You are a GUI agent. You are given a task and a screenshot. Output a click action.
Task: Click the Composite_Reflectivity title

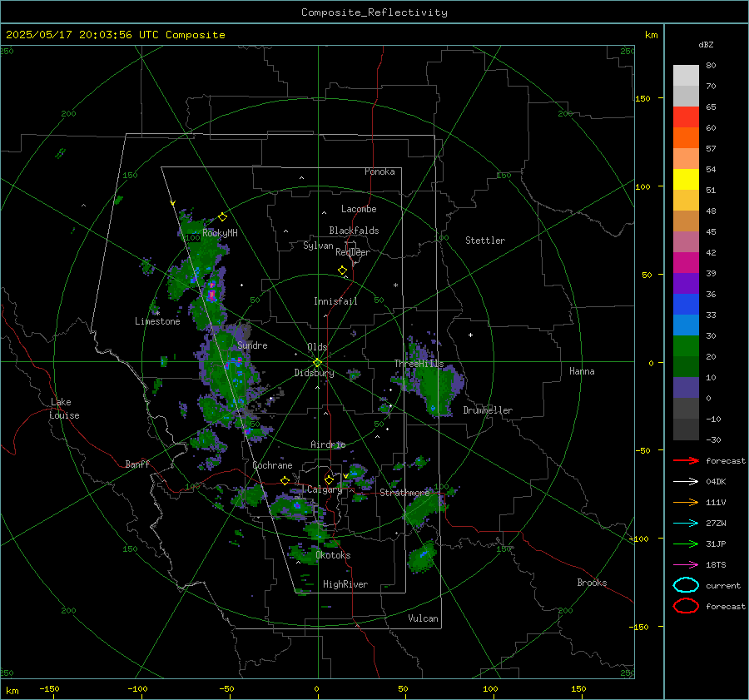[374, 12]
